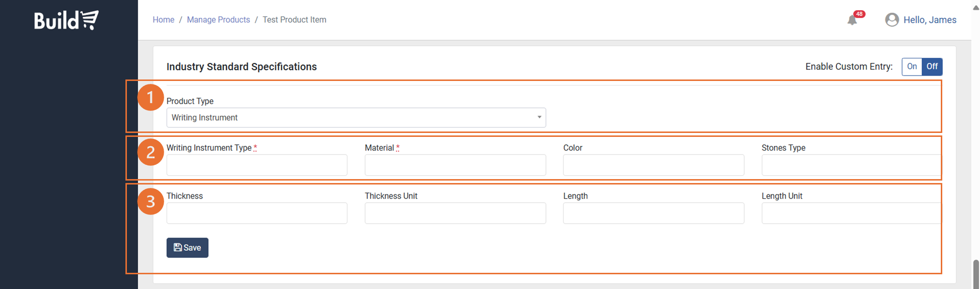Select the Length input field
Viewport: 980px width, 289px height.
[x=653, y=213]
